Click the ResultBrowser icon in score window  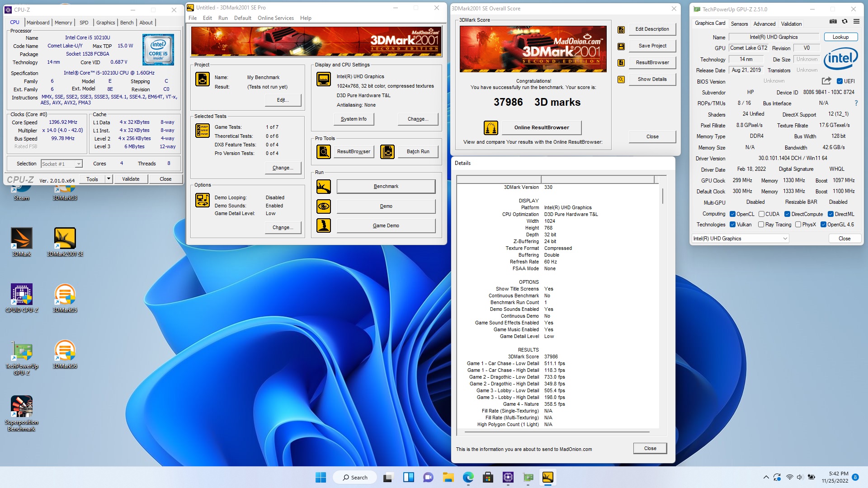621,63
